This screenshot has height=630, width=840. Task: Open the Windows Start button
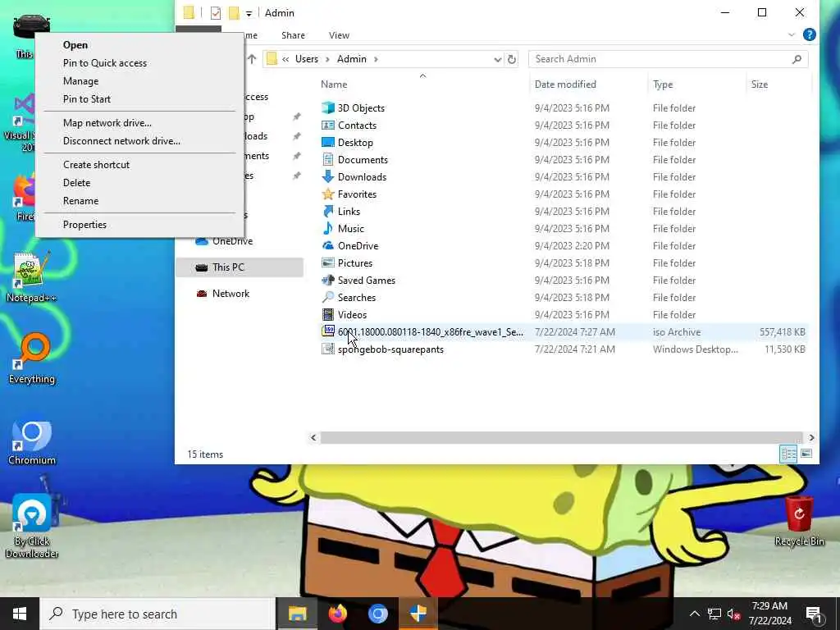pyautogui.click(x=20, y=614)
